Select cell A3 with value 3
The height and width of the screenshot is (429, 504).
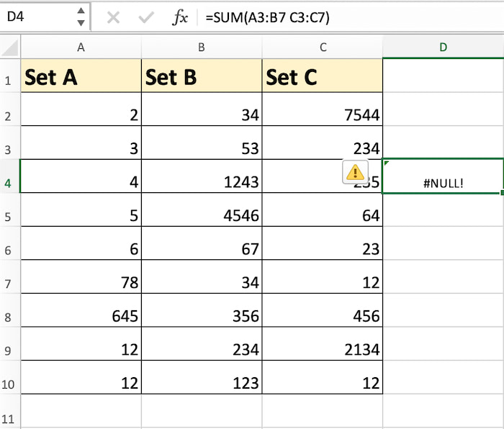(x=81, y=143)
